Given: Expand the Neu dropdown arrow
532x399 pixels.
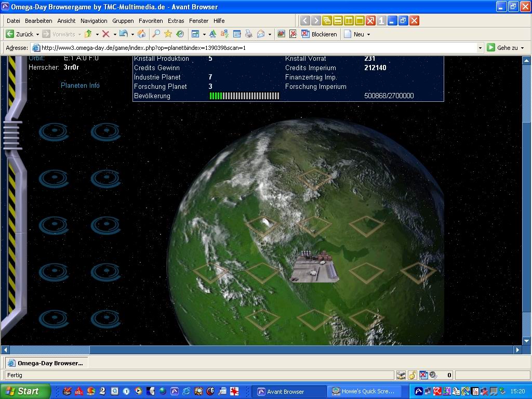Looking at the screenshot, I should 368,34.
